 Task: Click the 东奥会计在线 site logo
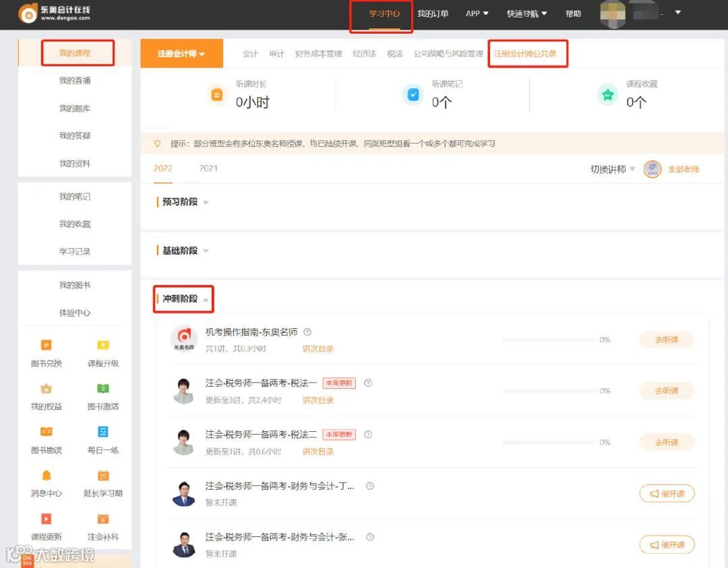[x=55, y=13]
